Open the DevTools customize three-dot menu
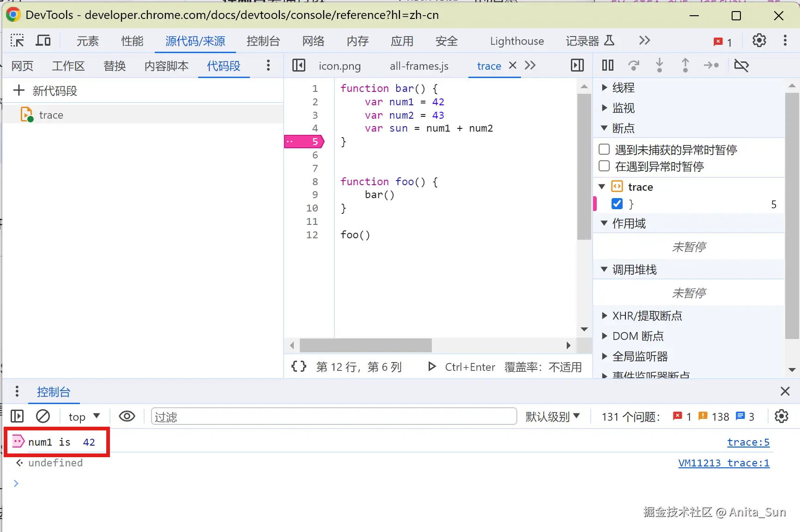Image resolution: width=800 pixels, height=532 pixels. pyautogui.click(x=785, y=41)
